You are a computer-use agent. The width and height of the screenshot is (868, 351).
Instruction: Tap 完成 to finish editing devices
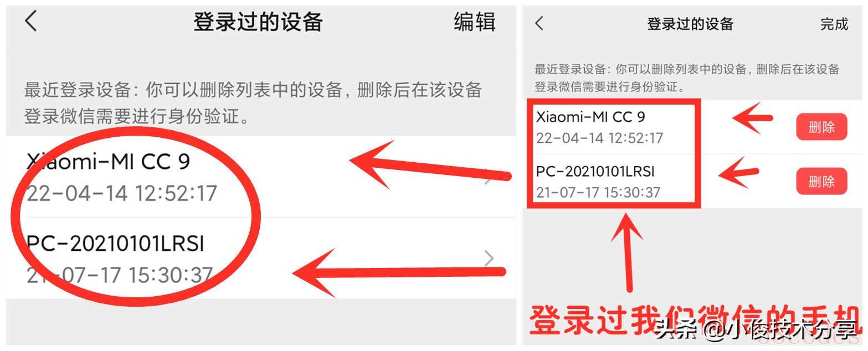point(834,24)
